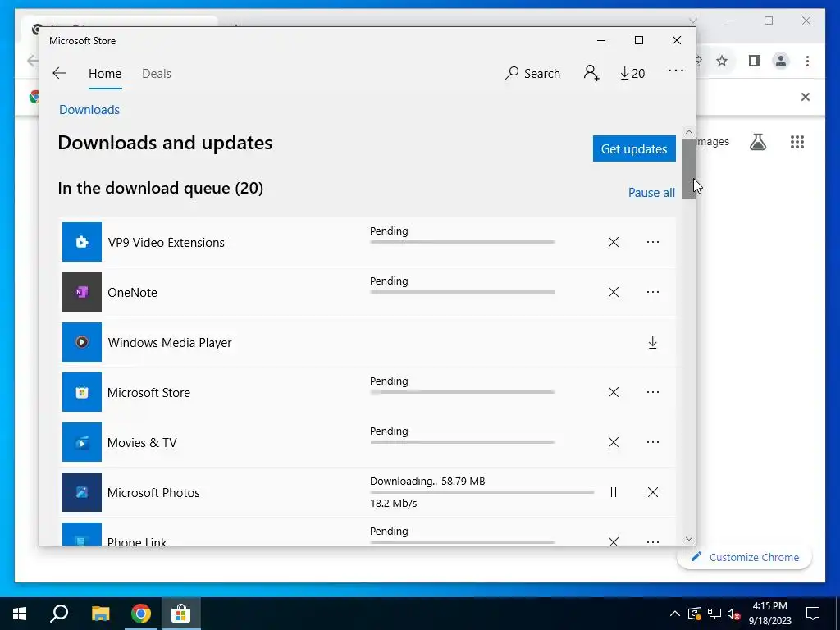Click the Search Labs flask icon in Chrome

click(x=757, y=142)
